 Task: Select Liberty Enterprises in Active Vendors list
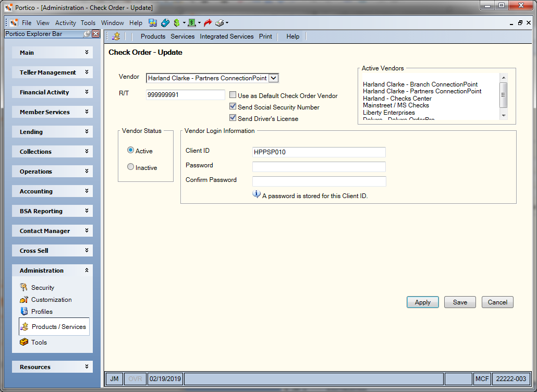pos(389,113)
